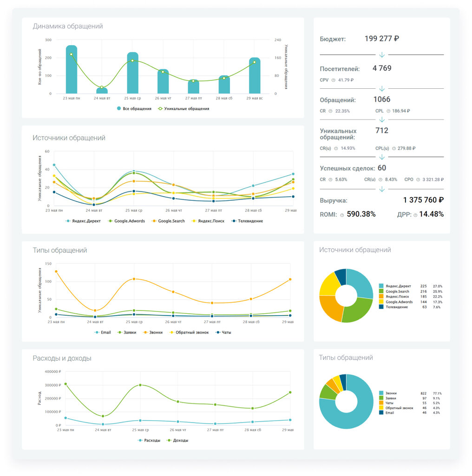Toggle Звонки series in line chart legend
The image size is (472, 476).
pyautogui.click(x=152, y=332)
